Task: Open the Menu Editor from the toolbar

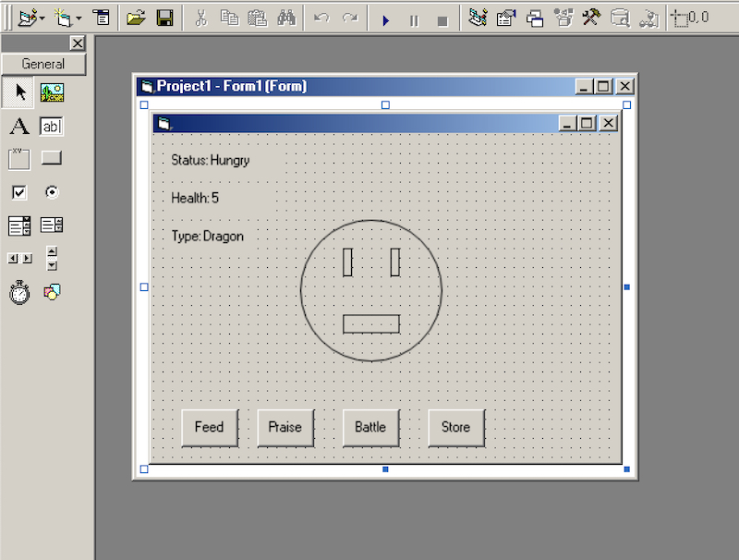Action: coord(101,18)
